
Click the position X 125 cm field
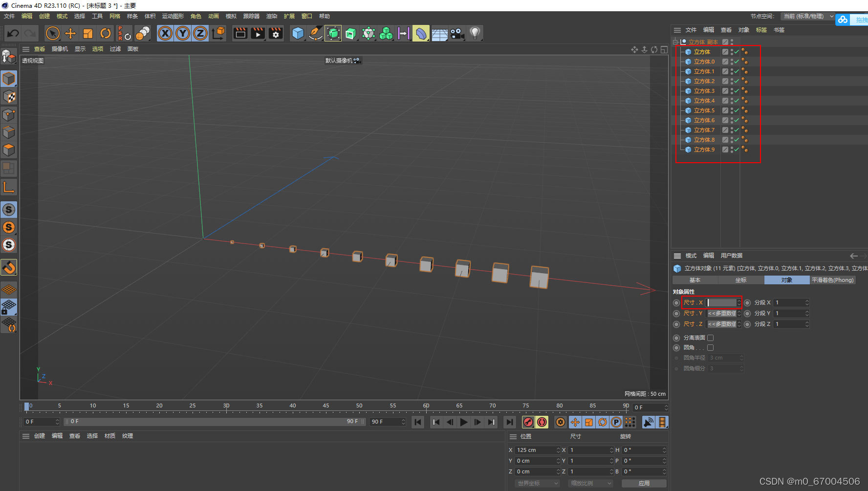(536, 450)
